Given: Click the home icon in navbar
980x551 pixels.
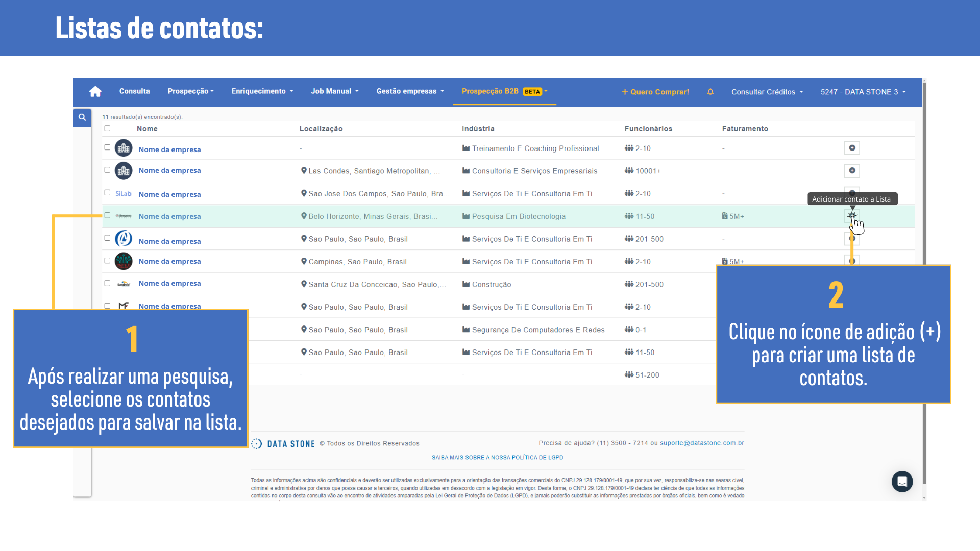Looking at the screenshot, I should click(x=95, y=92).
